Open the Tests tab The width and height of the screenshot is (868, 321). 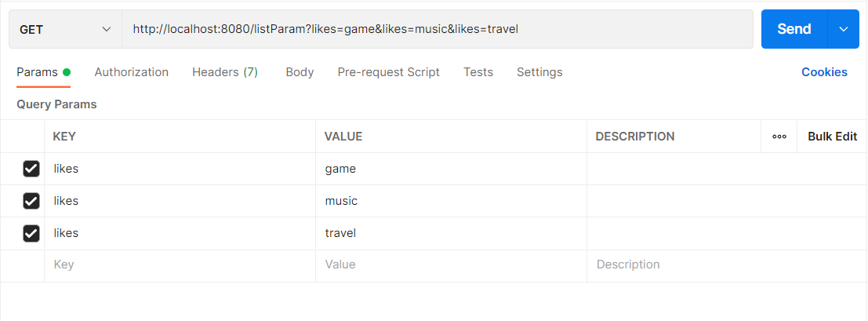coord(478,72)
